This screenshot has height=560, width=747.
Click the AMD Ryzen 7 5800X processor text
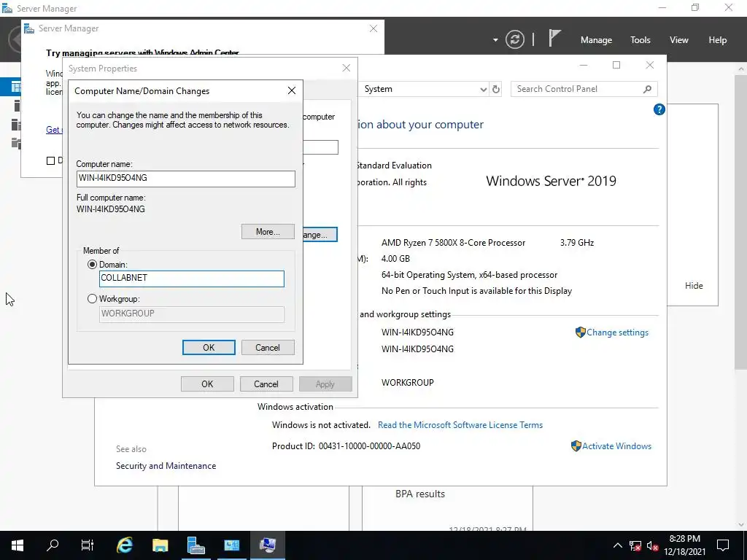(x=453, y=243)
